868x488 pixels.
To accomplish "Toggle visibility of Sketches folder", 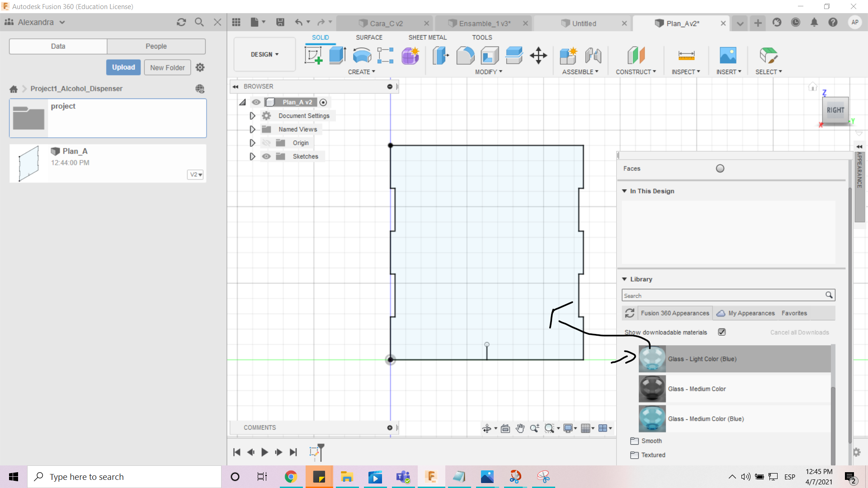I will (x=266, y=156).
